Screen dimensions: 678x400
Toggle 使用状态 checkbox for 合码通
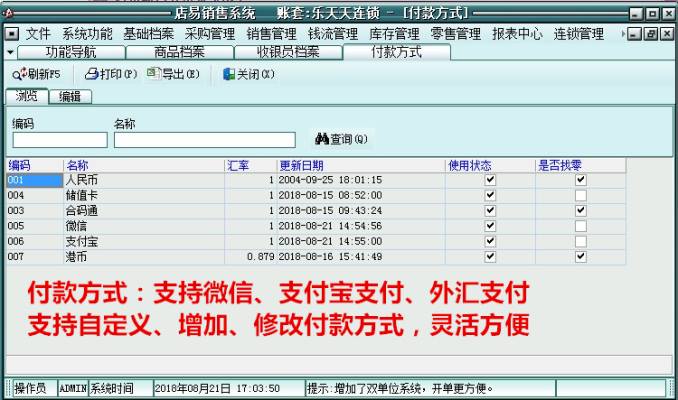(x=490, y=211)
